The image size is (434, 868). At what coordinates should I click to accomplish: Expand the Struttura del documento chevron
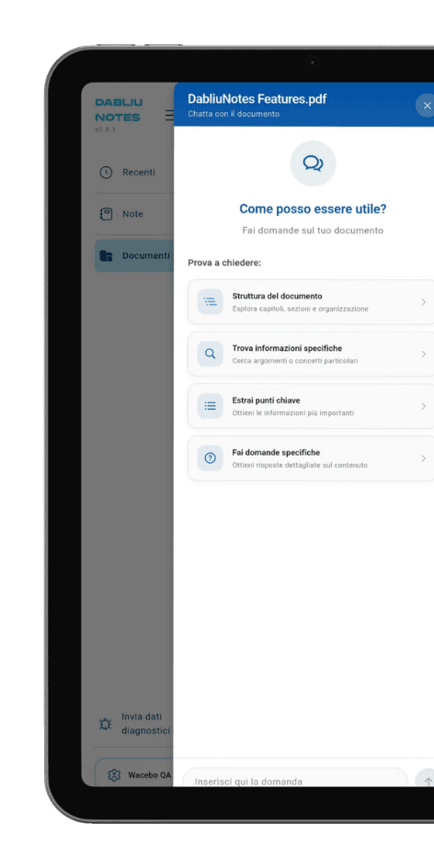click(x=424, y=302)
